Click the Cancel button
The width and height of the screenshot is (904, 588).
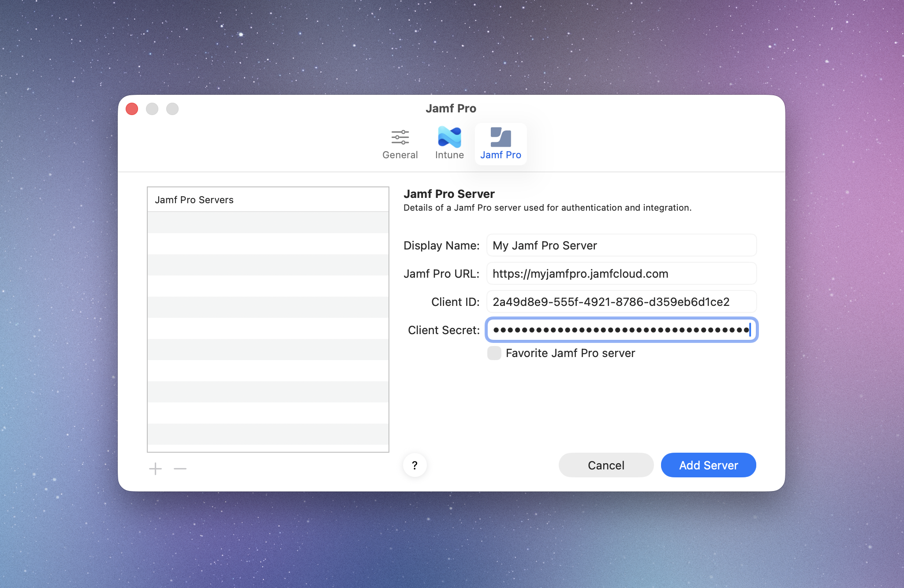pos(606,465)
